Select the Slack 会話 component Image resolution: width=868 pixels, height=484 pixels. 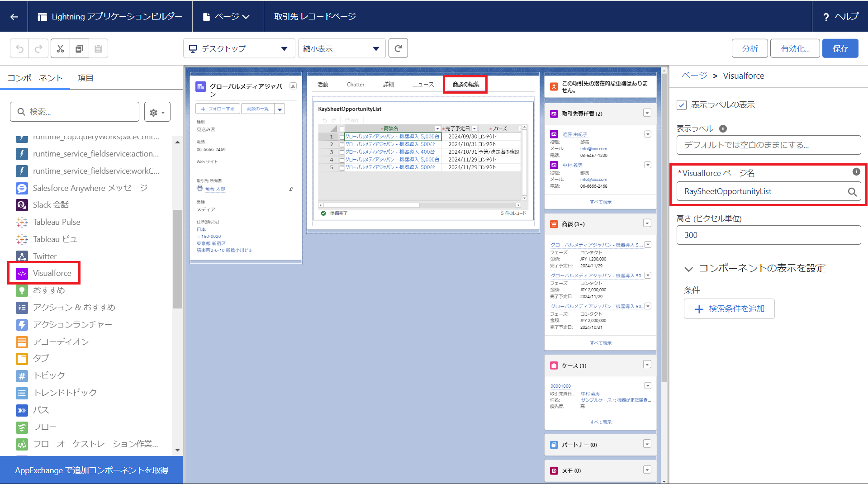(x=42, y=205)
